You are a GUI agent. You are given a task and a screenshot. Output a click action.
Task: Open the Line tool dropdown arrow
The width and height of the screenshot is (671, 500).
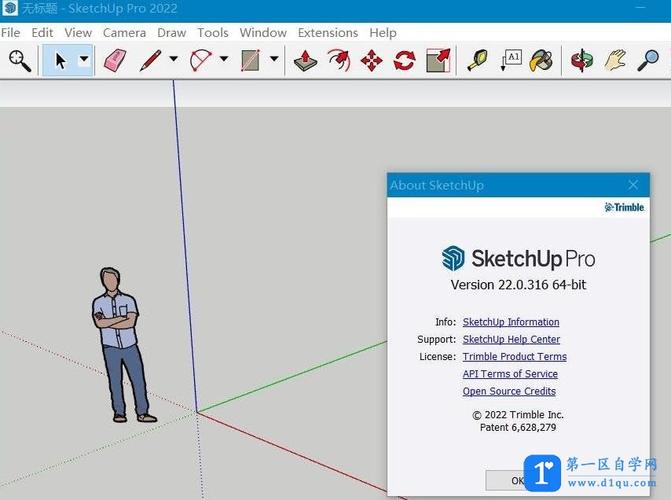(173, 59)
